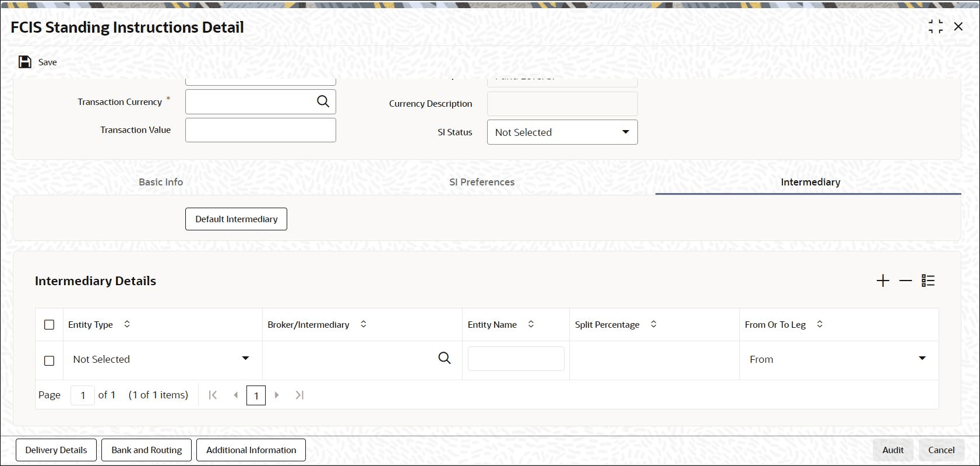Viewport: 980px width, 466px height.
Task: Tick the first intermediary row checkbox
Action: (50, 361)
